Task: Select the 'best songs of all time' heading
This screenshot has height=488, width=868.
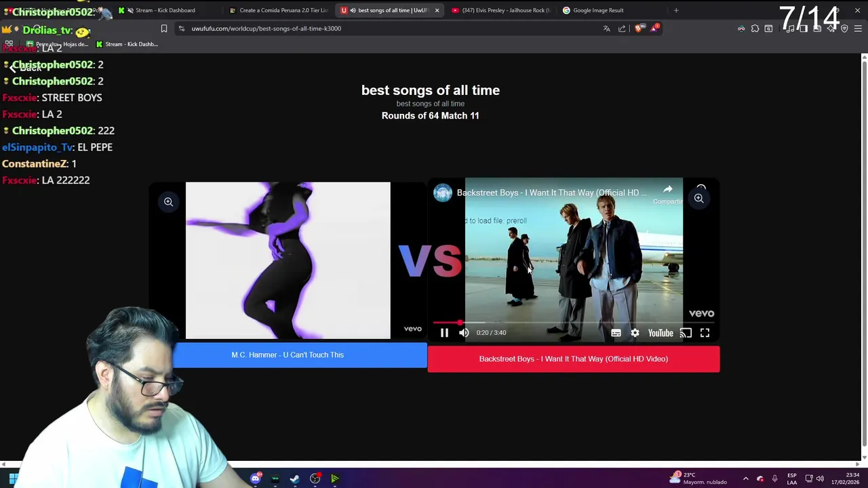Action: (430, 90)
